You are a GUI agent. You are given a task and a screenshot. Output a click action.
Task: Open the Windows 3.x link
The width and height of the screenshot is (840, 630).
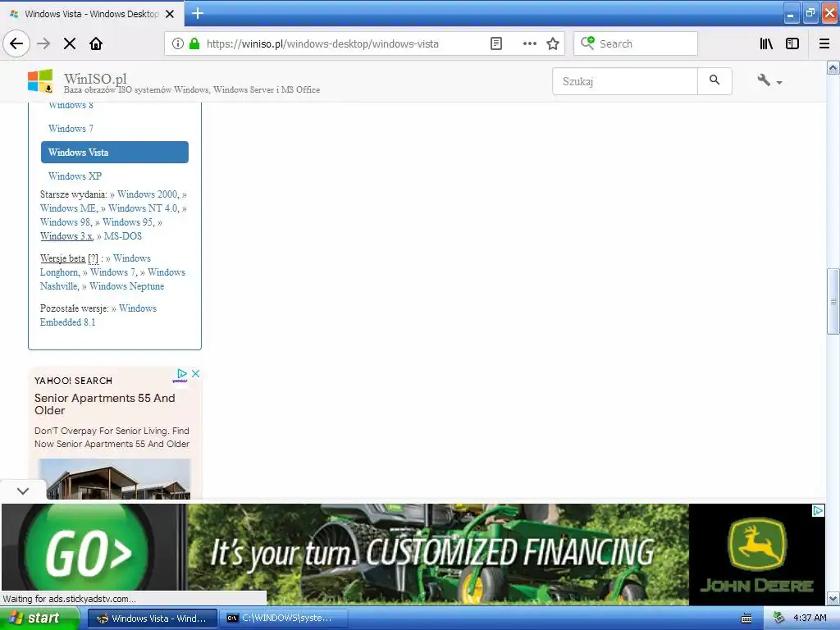[x=66, y=236]
